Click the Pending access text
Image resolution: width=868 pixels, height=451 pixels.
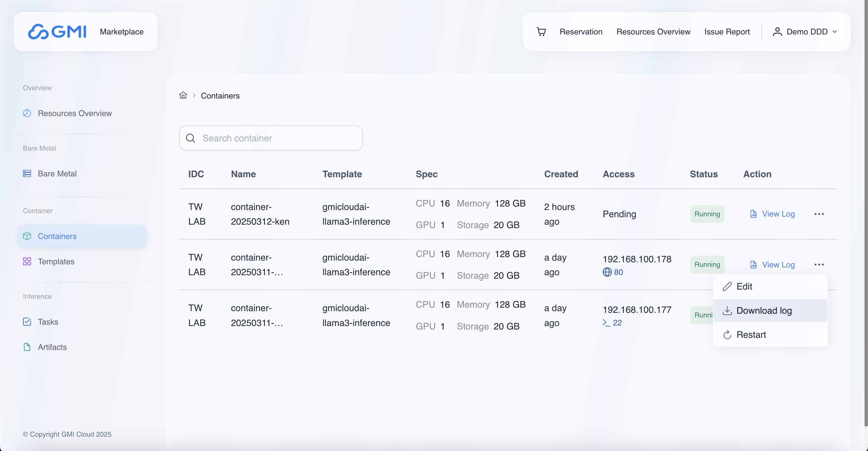[619, 214]
